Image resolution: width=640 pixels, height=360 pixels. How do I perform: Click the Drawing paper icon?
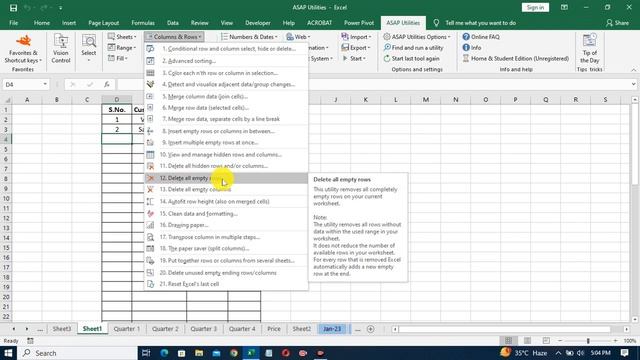point(151,225)
